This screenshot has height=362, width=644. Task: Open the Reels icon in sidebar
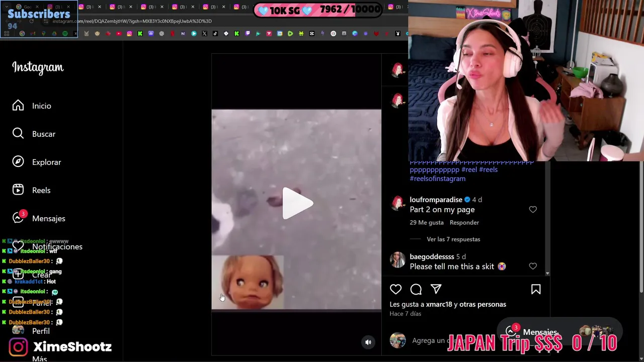pos(18,190)
